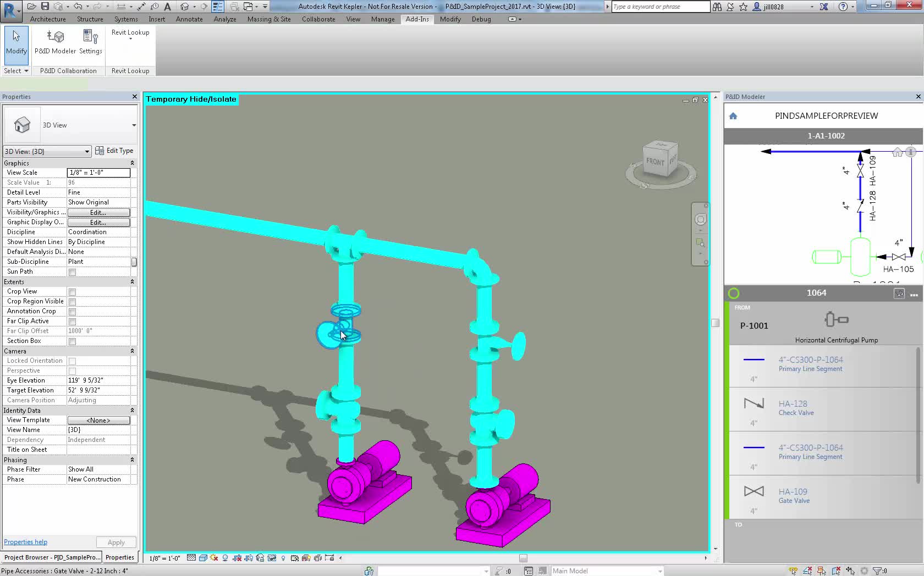This screenshot has height=576, width=924.
Task: Collapse the Graphics section in Properties
Action: click(133, 163)
